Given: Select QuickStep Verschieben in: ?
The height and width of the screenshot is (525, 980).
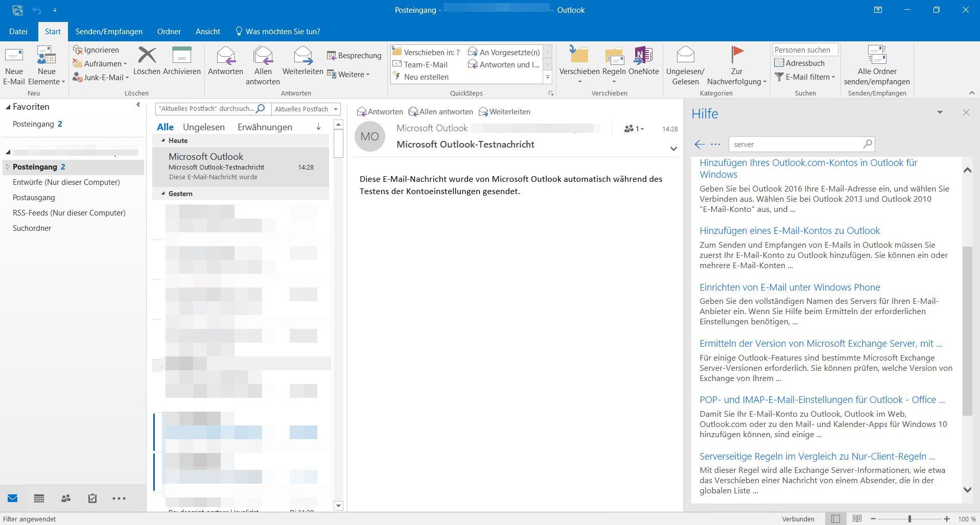Looking at the screenshot, I should (426, 52).
